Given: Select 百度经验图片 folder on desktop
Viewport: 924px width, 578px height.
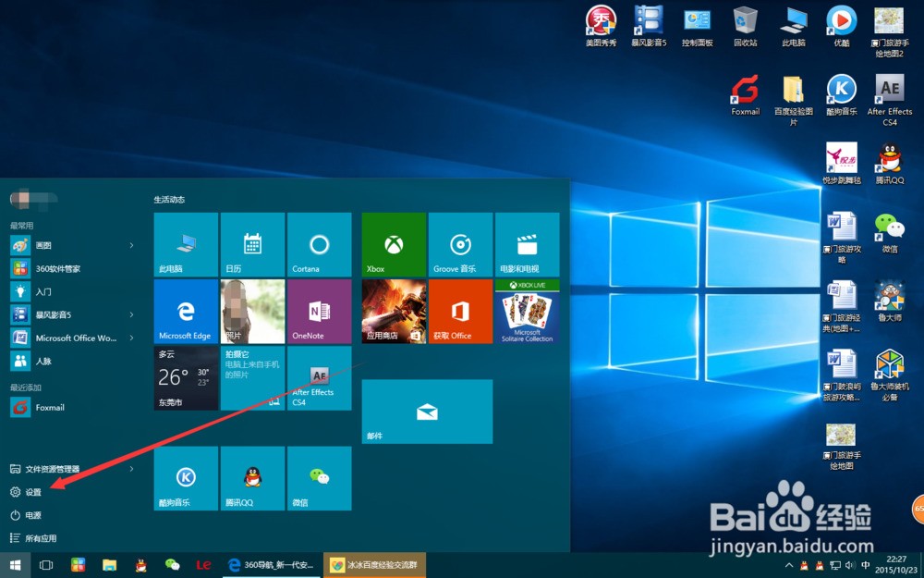Looking at the screenshot, I should (x=793, y=100).
